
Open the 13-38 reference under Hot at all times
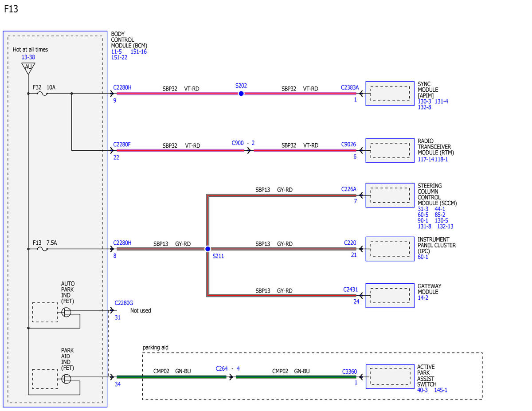tap(28, 57)
